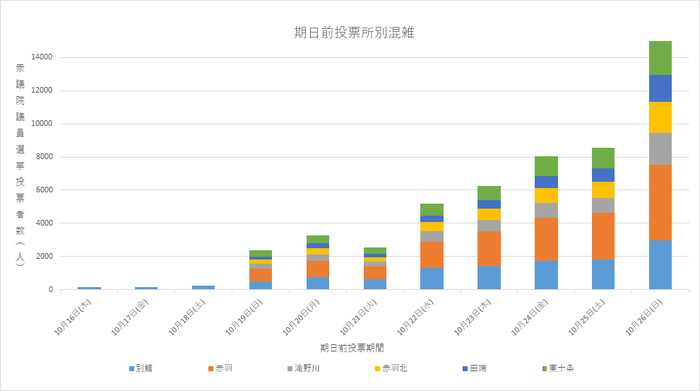Viewport: 700px width, 391px height.
Task: Select the green segment of the 10月24日 bar
Action: point(546,166)
